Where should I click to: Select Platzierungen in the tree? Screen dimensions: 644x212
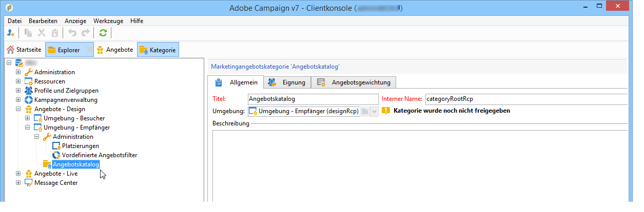point(81,146)
